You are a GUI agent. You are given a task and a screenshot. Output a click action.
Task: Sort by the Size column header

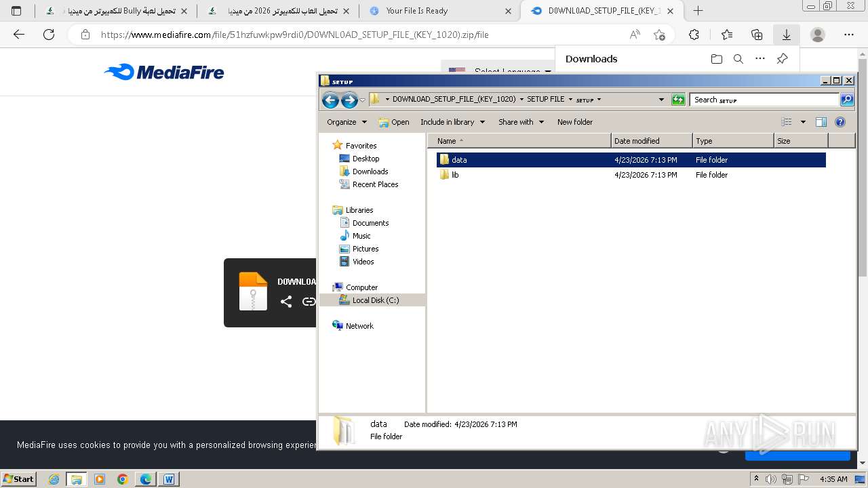(x=801, y=141)
